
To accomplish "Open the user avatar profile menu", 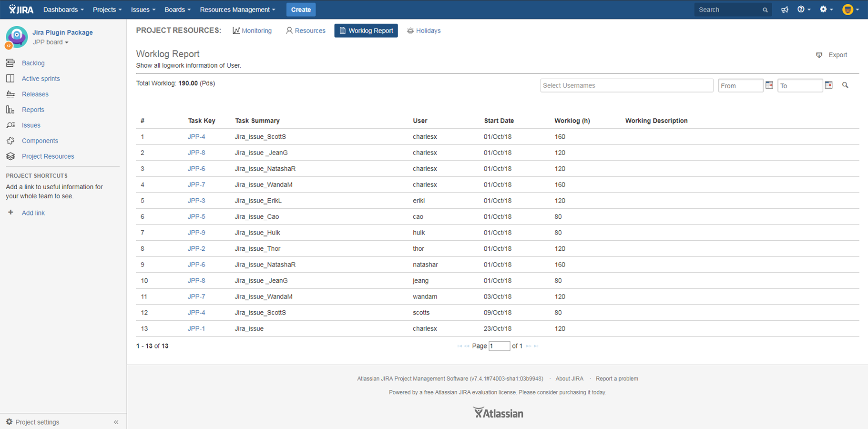I will (850, 10).
